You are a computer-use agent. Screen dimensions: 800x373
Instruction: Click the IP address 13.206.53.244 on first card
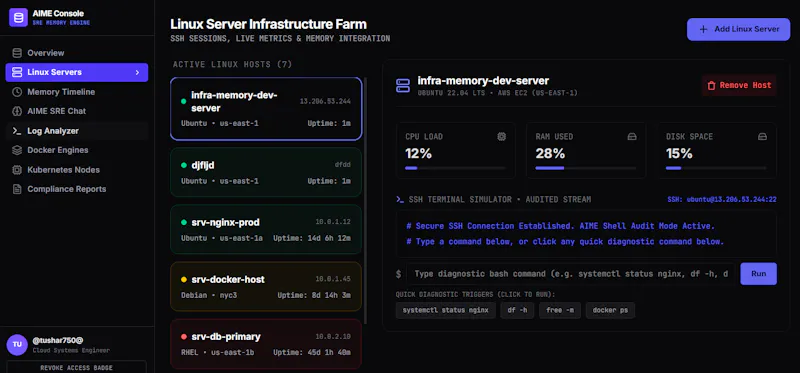point(325,102)
